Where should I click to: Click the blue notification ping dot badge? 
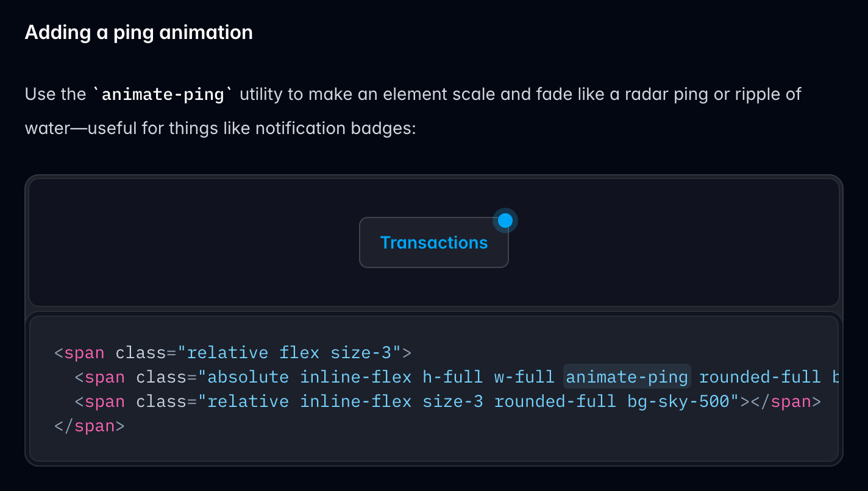pyautogui.click(x=505, y=221)
